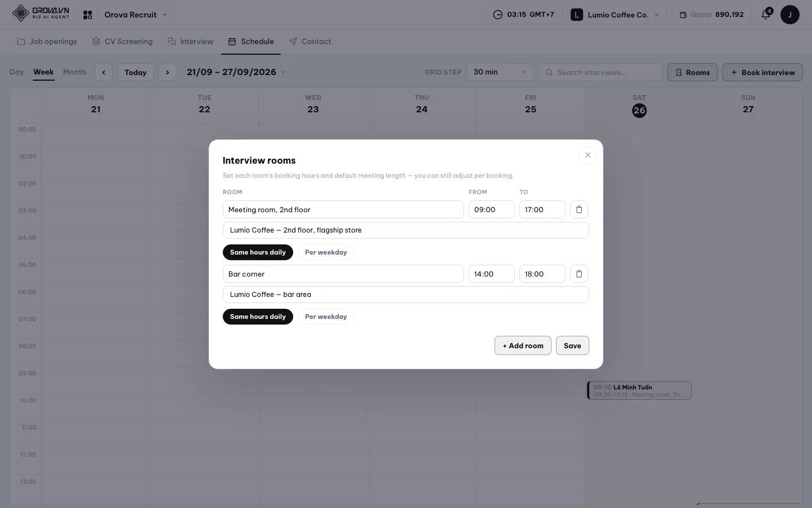Edit the Bar corner room name field

[x=343, y=274]
